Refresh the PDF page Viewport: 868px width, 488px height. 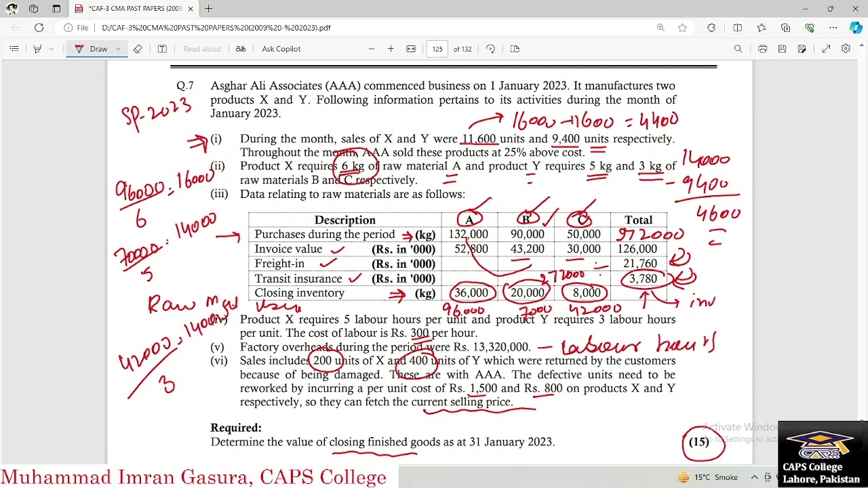click(39, 28)
